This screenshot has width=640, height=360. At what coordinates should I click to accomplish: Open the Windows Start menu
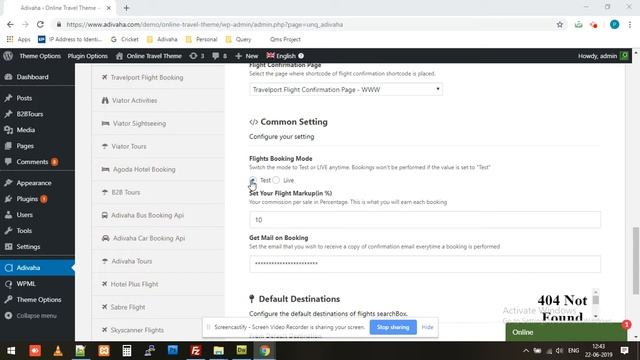pos(11,351)
